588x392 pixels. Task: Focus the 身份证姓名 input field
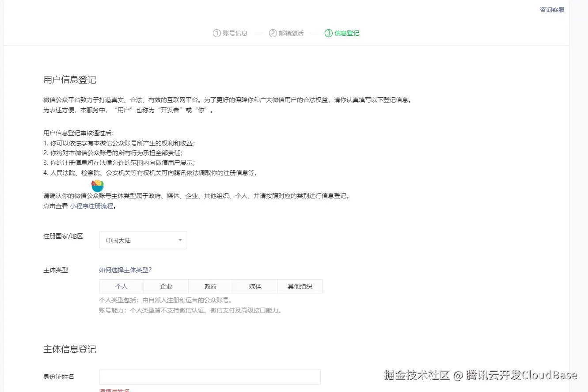click(210, 377)
